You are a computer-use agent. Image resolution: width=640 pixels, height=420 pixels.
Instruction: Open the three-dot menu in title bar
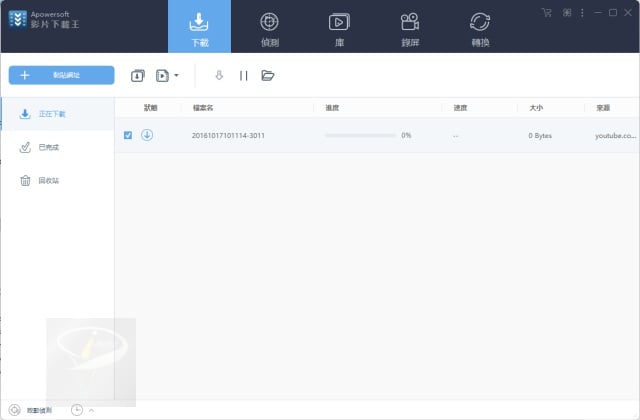(582, 13)
